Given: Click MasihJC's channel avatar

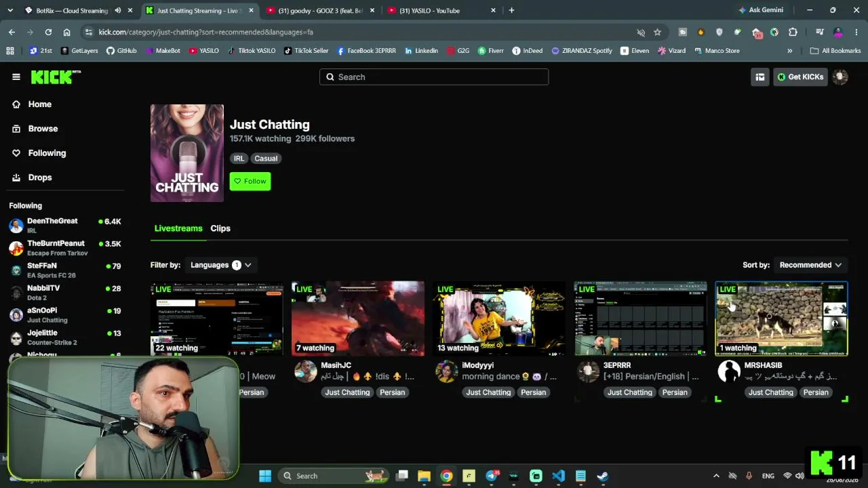Looking at the screenshot, I should click(x=306, y=371).
